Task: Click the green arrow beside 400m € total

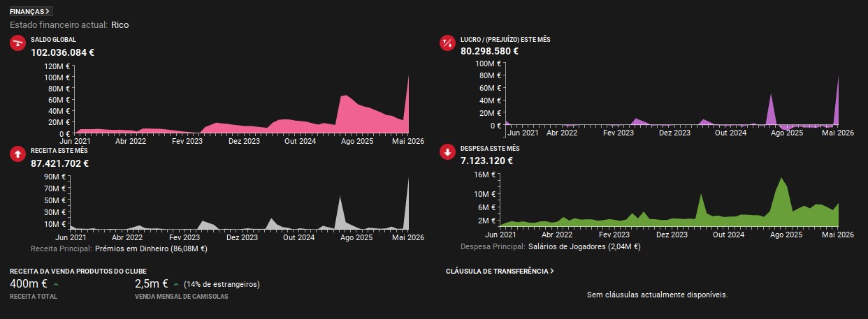Action: 56,284
